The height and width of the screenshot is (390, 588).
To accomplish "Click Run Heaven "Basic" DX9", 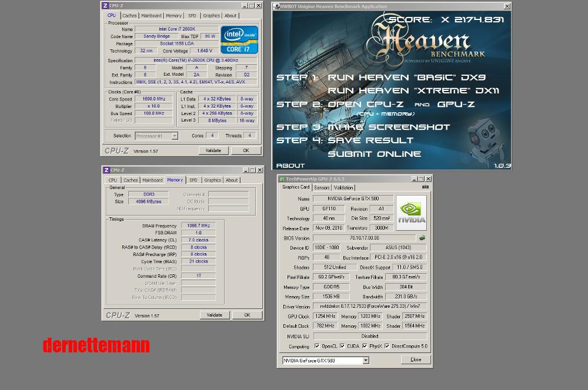I will (x=406, y=78).
